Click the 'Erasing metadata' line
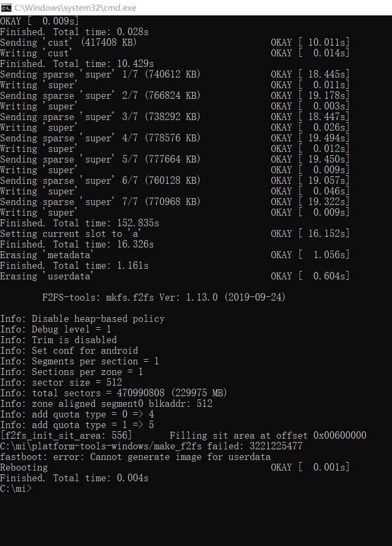This screenshot has width=392, height=546. [x=174, y=255]
